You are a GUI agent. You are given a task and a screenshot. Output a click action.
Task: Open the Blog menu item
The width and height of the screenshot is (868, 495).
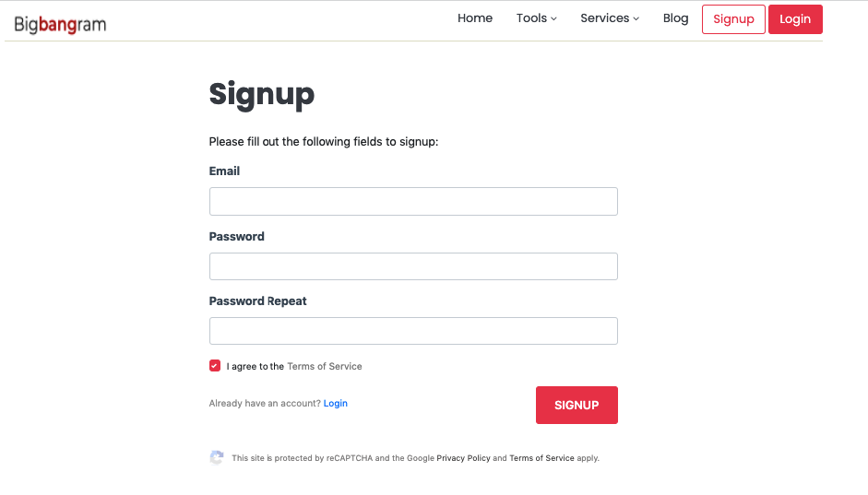coord(675,18)
